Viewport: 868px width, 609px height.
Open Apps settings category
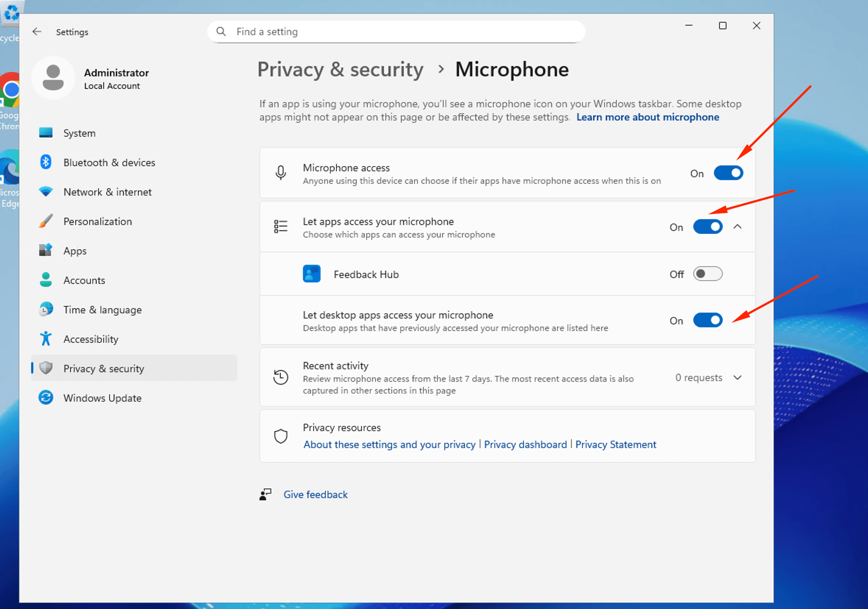[x=134, y=250]
